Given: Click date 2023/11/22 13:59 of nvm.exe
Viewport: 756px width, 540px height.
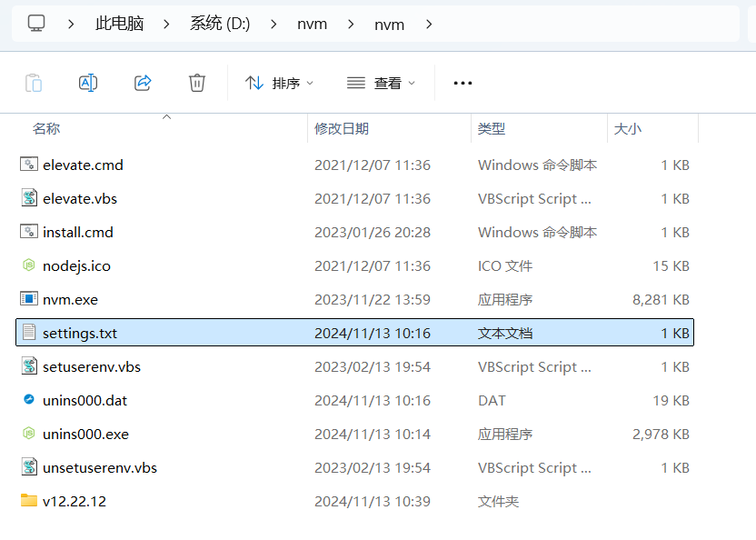Looking at the screenshot, I should click(x=373, y=300).
